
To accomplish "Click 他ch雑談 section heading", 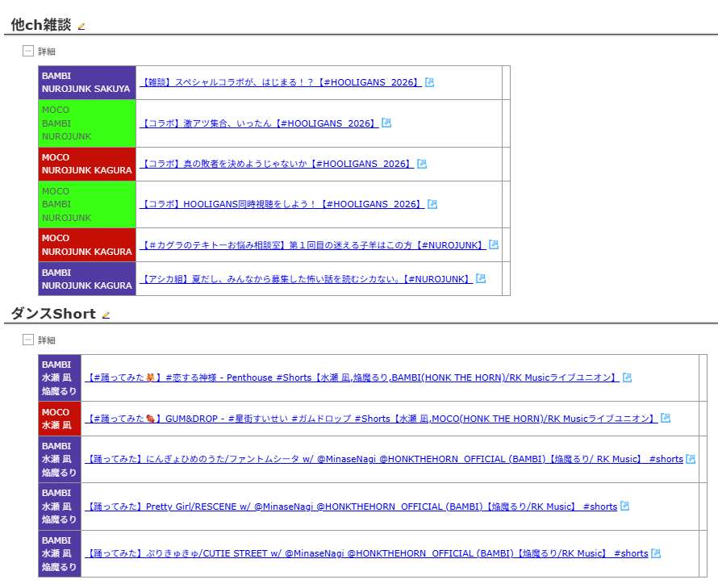I will 41,25.
